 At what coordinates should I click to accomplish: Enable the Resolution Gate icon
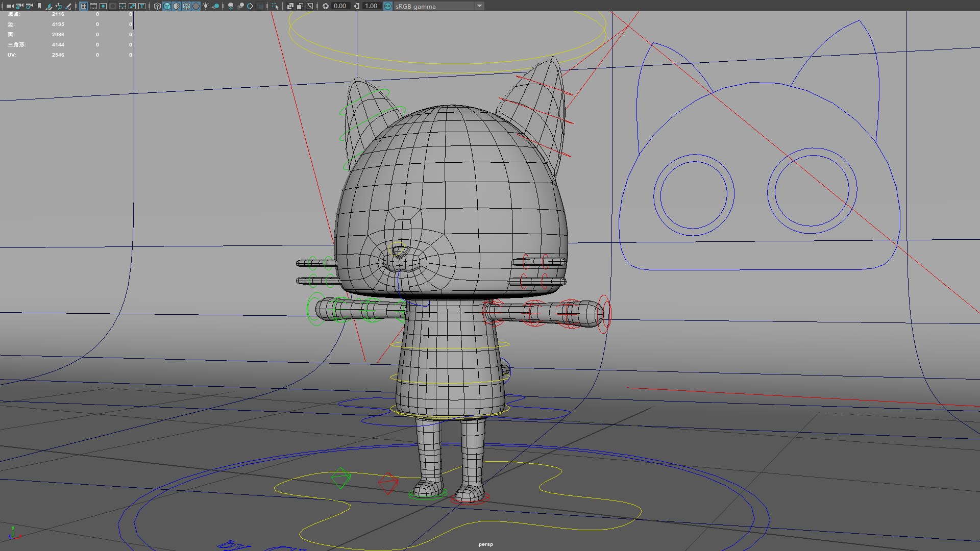[103, 6]
